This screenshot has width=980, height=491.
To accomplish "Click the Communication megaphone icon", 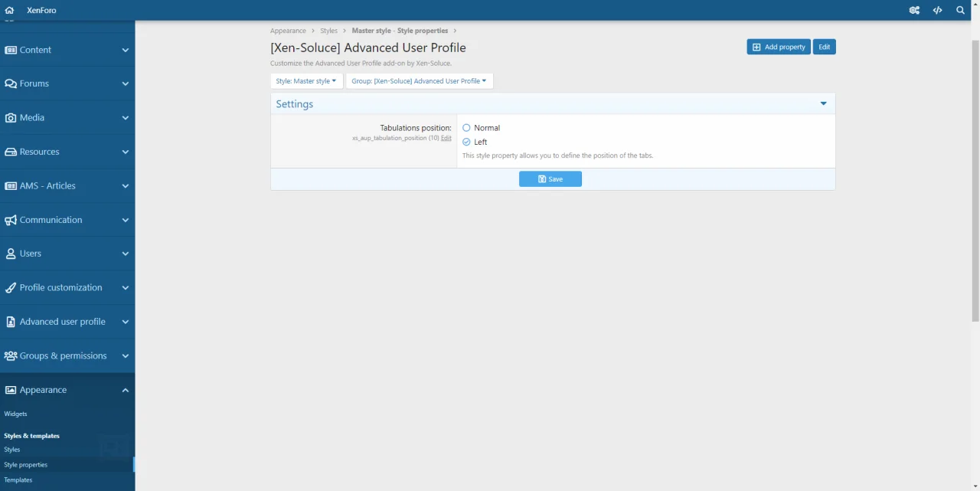I will 11,220.
